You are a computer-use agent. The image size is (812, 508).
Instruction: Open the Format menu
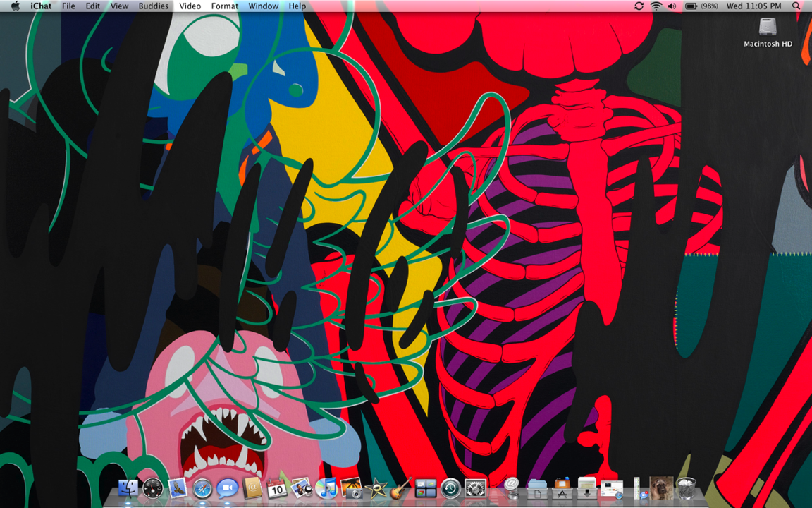pyautogui.click(x=225, y=6)
